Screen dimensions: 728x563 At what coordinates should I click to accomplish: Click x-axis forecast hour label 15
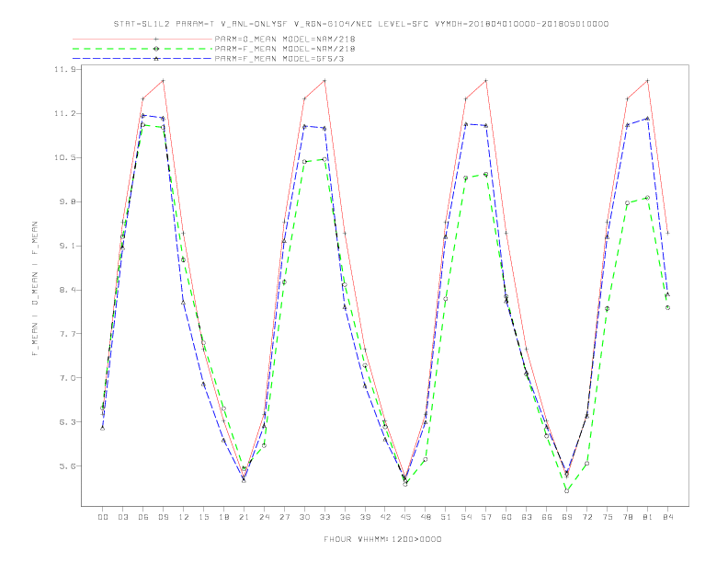coord(204,517)
